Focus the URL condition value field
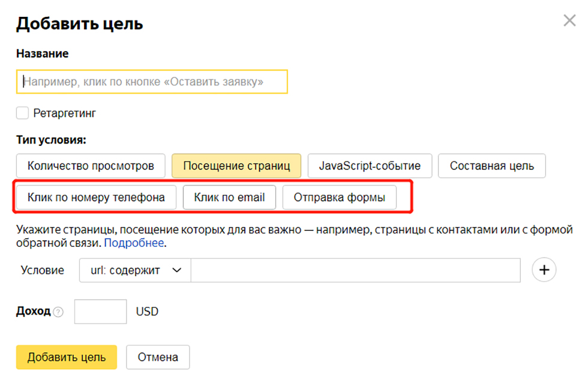This screenshot has width=588, height=380. click(355, 270)
